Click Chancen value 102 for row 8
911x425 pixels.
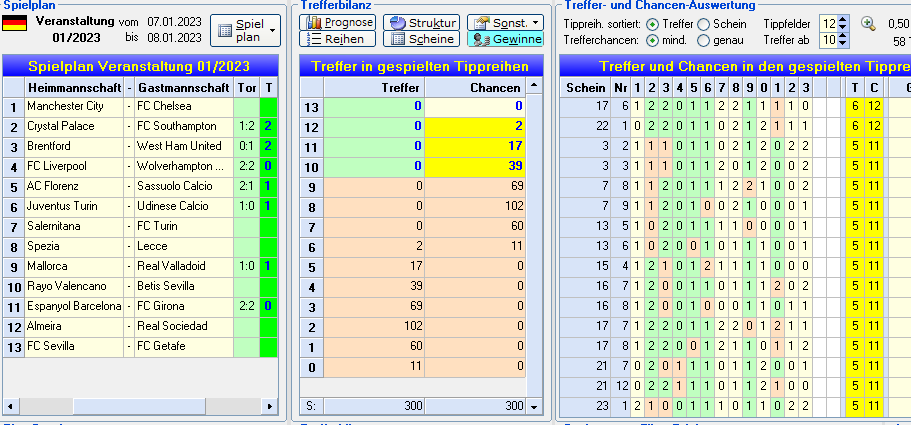475,206
